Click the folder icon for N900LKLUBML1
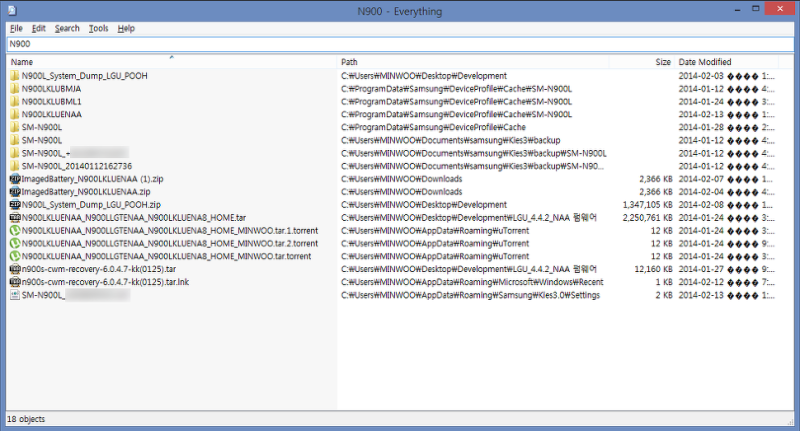This screenshot has height=431, width=800. [x=15, y=102]
